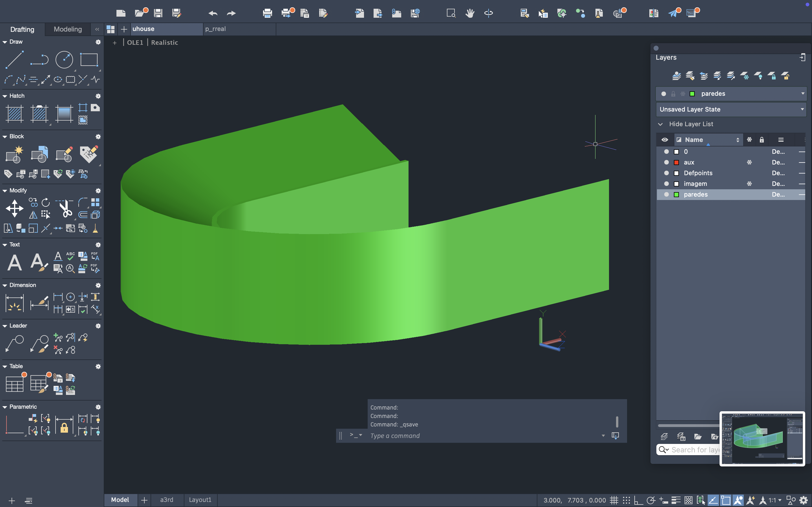This screenshot has width=812, height=507.
Task: Switch to the Layout1 tab
Action: pyautogui.click(x=200, y=500)
